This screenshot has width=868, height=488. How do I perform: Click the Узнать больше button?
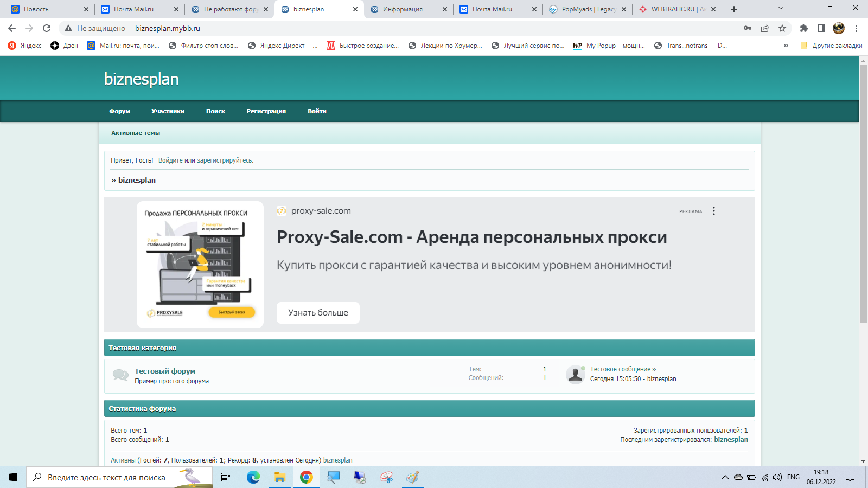tap(318, 313)
